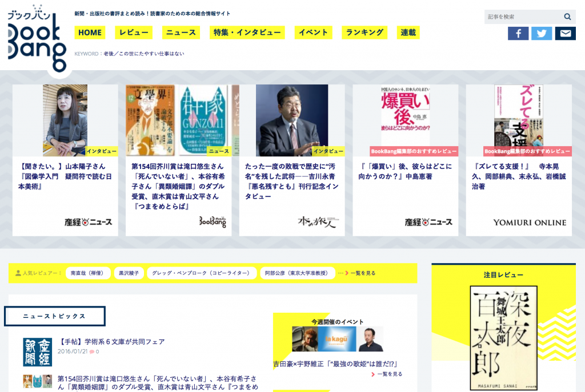Image resolution: width=585 pixels, height=392 pixels.
Task: Click the Yomiuri Online logo
Action: (530, 223)
